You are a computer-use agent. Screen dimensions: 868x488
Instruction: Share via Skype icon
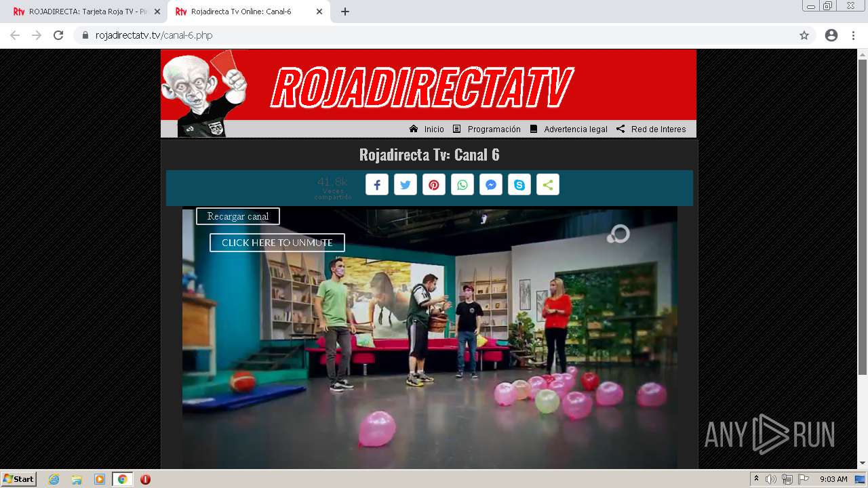[519, 185]
